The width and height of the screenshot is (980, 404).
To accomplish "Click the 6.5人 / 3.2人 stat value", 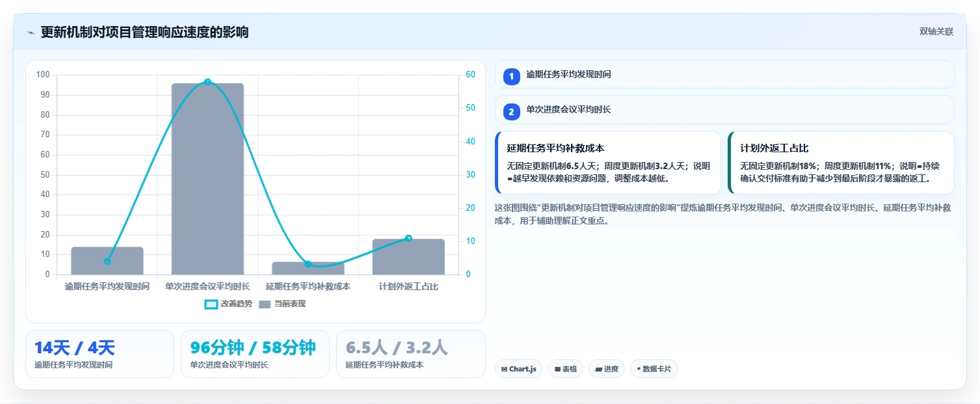I will (397, 348).
